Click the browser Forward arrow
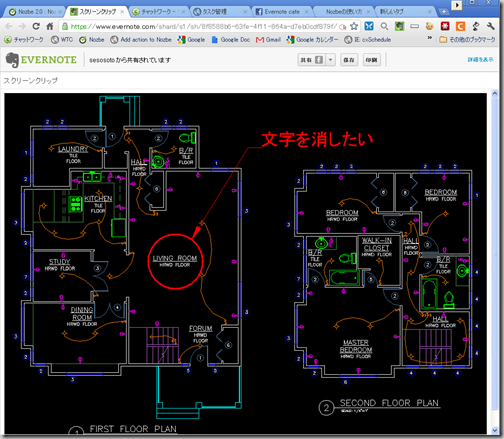This screenshot has width=504, height=439. click(x=22, y=26)
